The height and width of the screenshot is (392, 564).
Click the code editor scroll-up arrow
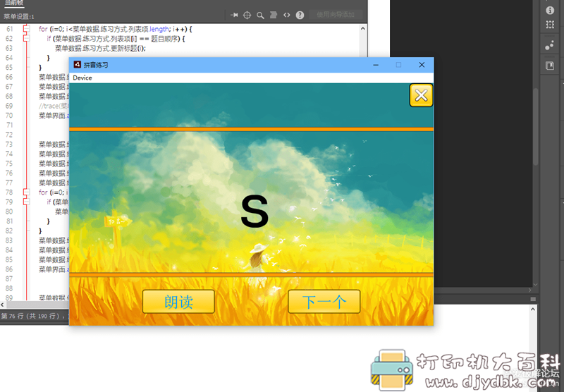point(362,28)
